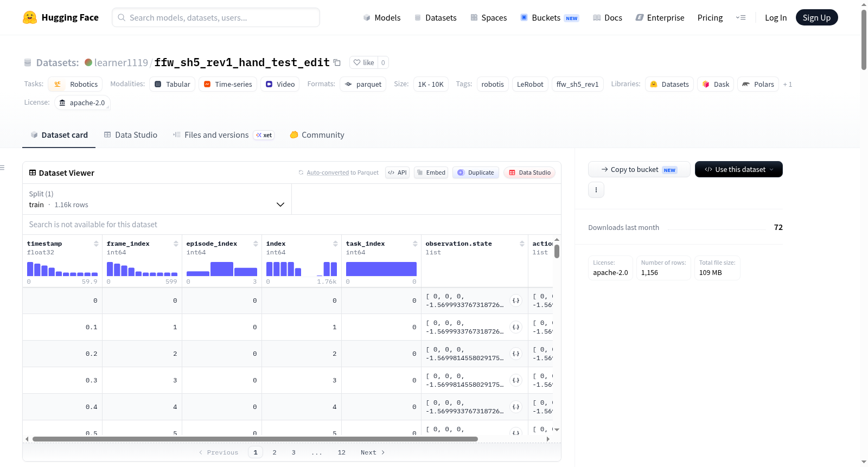Switch to the Data Studio tab

pyautogui.click(x=131, y=135)
